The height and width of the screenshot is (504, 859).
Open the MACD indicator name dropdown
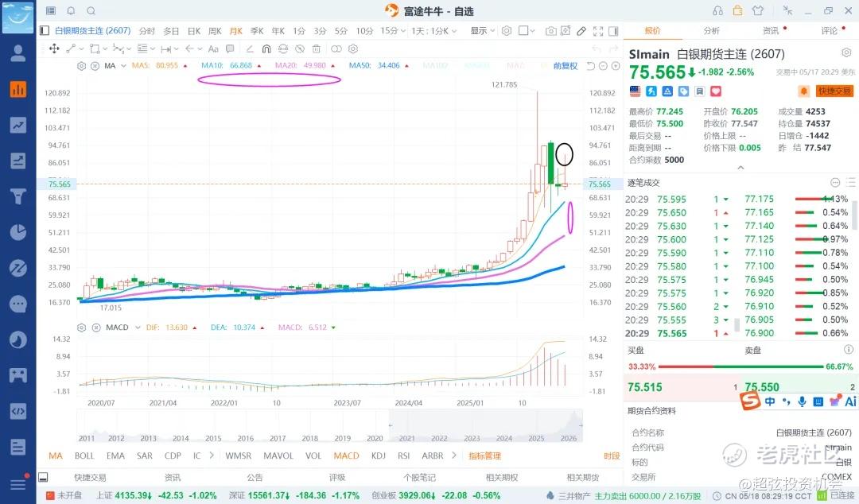pos(122,328)
